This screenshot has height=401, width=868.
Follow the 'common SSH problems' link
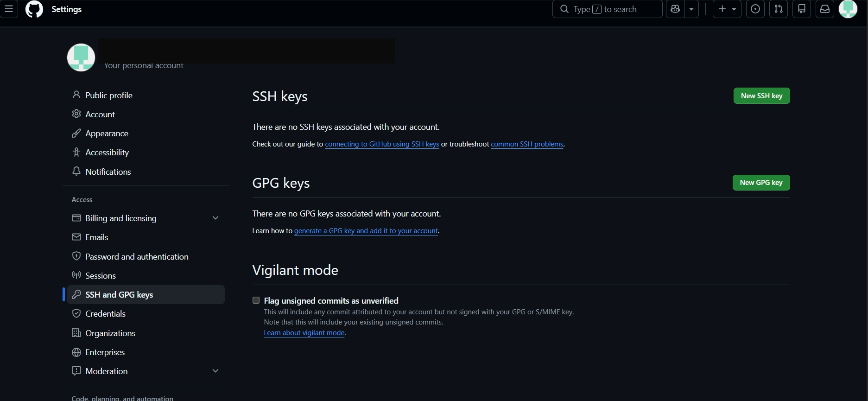click(527, 144)
